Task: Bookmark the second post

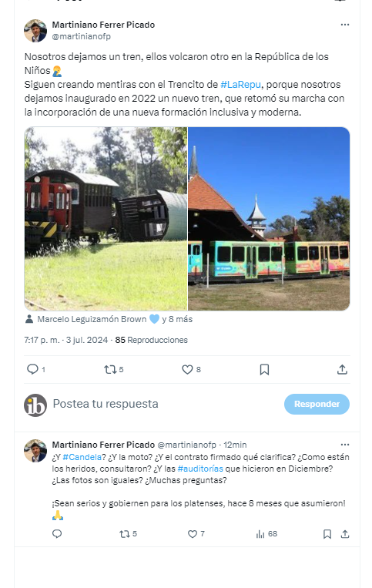Action: (327, 534)
